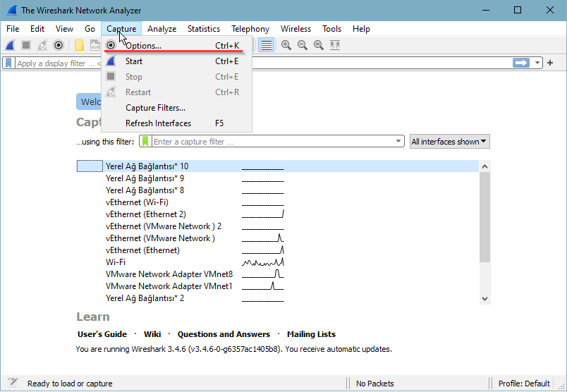Click the plus icon to add filter button
This screenshot has width=567, height=392.
coord(550,63)
